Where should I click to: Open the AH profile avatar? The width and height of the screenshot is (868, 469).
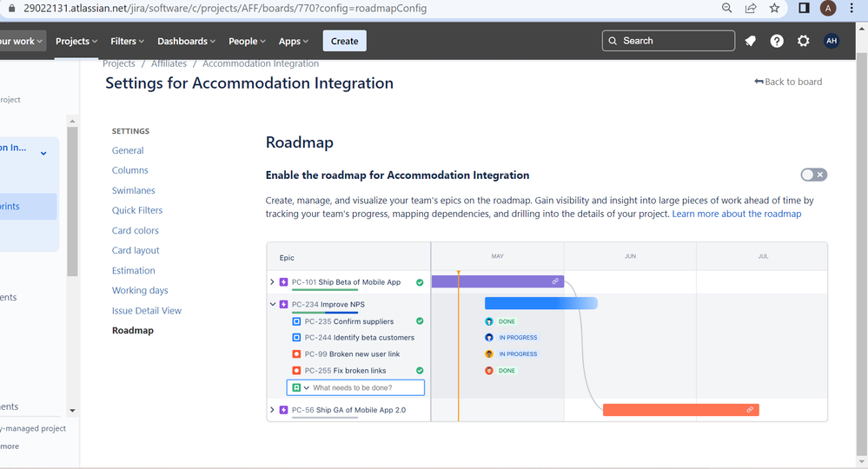(x=832, y=41)
